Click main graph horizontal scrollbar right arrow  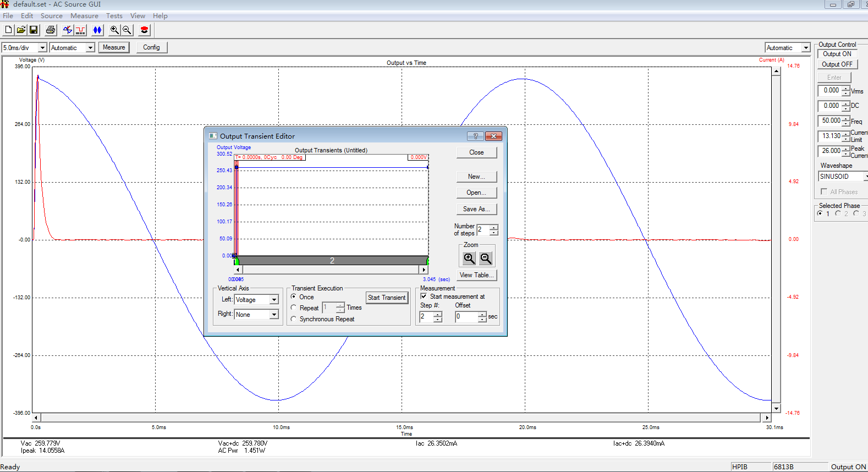[767, 418]
